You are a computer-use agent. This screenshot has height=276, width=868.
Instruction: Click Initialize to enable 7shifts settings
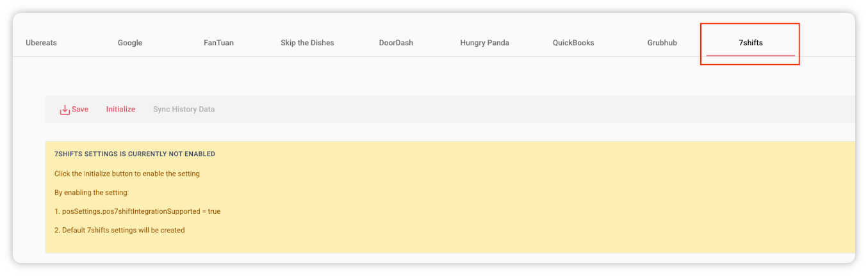pos(120,110)
